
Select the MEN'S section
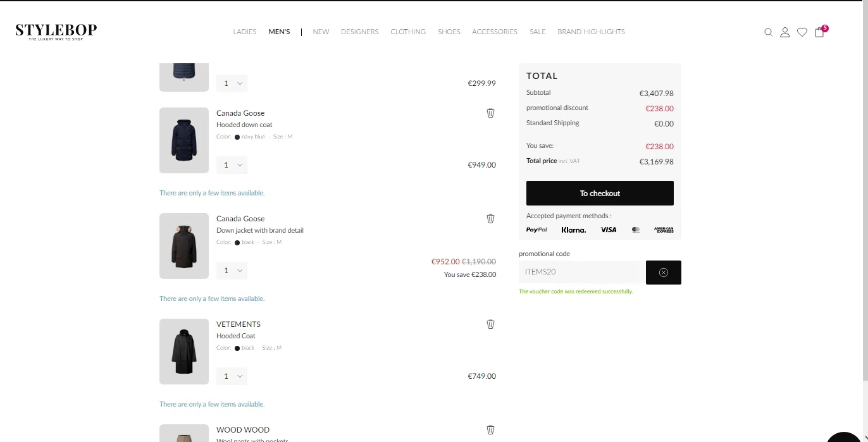click(x=279, y=32)
